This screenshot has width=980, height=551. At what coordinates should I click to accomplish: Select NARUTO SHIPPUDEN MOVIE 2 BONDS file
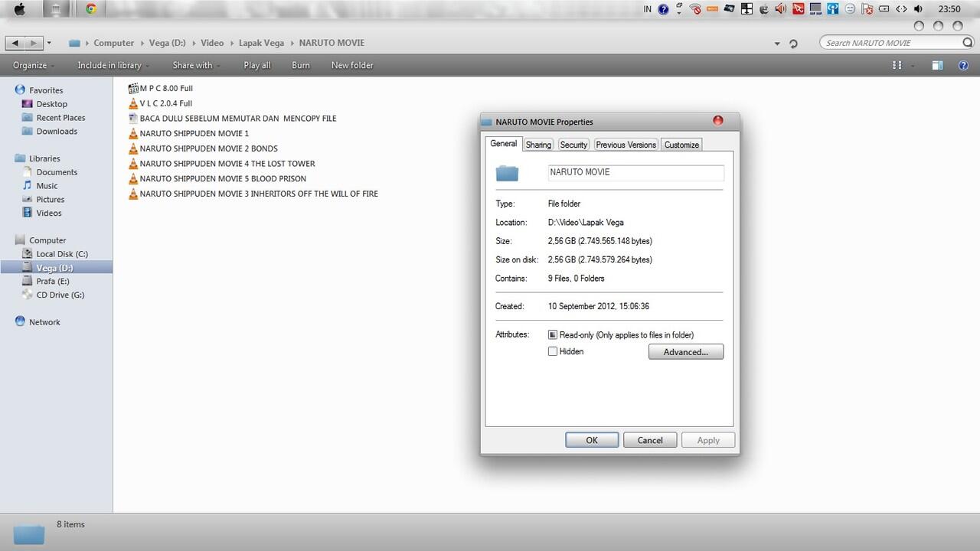point(208,148)
